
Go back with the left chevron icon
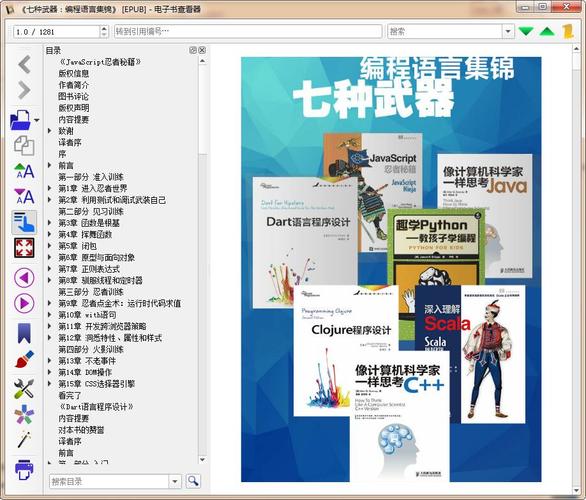coord(24,64)
